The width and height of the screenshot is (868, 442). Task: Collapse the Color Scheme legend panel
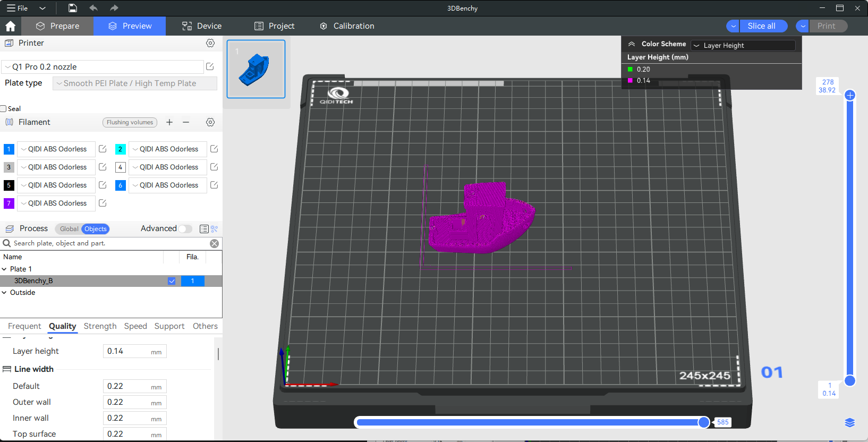click(x=632, y=44)
